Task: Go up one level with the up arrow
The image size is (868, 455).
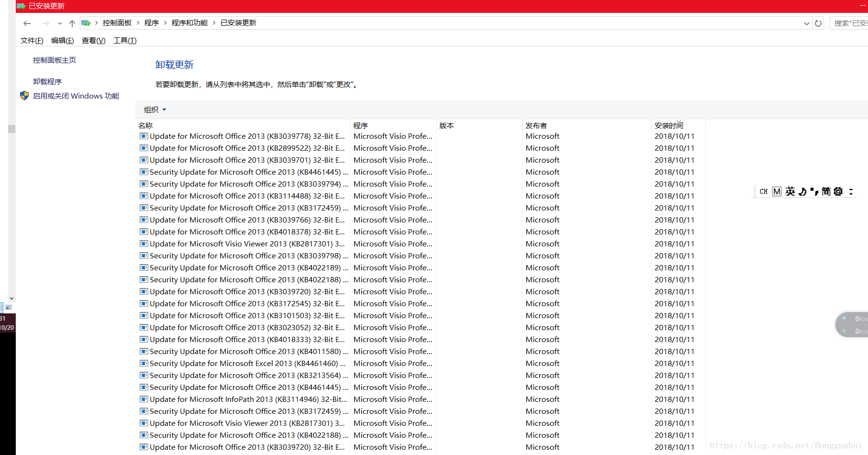Action: [x=72, y=23]
